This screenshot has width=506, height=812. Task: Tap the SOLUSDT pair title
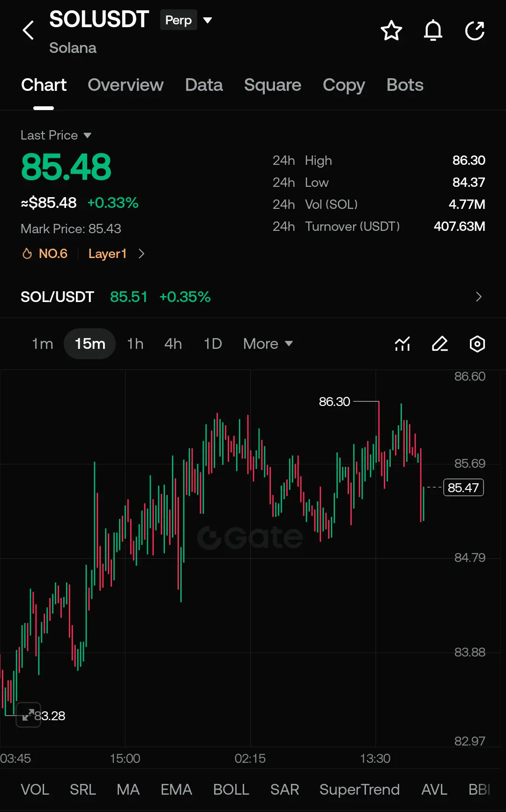coord(99,20)
